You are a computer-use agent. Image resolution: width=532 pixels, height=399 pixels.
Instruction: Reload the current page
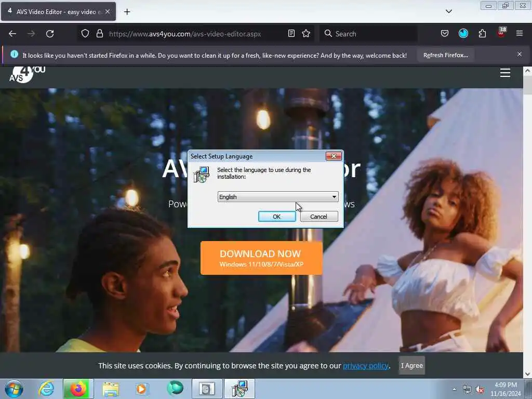pyautogui.click(x=50, y=34)
